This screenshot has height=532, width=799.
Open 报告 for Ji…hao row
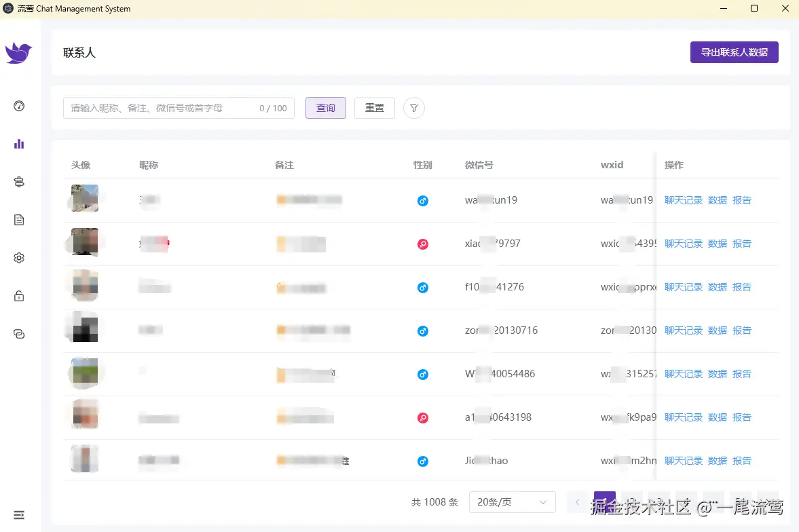click(742, 461)
